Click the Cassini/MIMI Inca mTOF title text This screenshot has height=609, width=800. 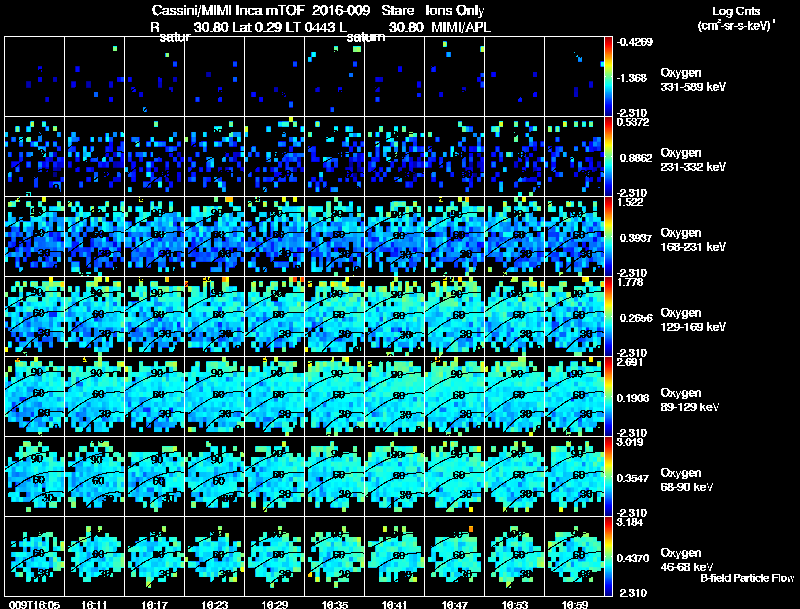pyautogui.click(x=228, y=10)
